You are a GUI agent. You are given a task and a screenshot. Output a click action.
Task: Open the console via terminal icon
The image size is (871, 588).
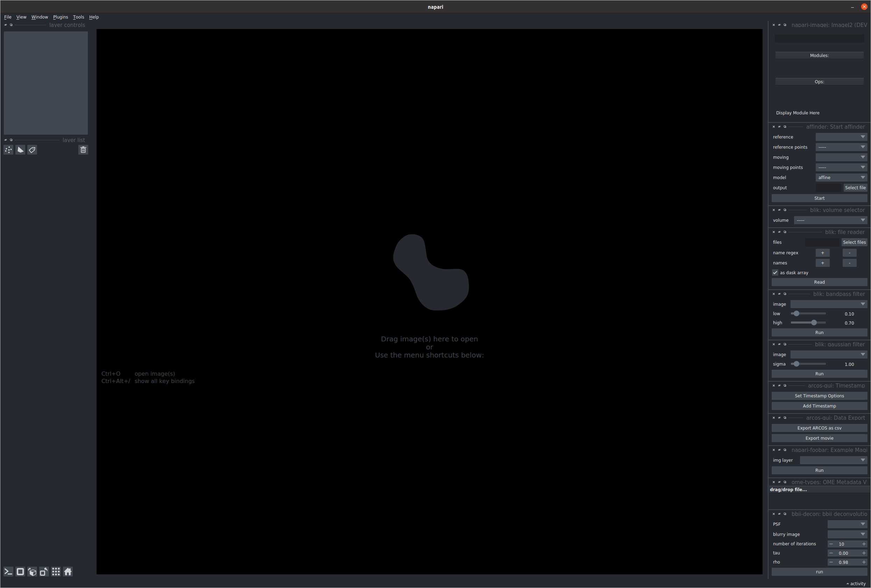[8, 572]
